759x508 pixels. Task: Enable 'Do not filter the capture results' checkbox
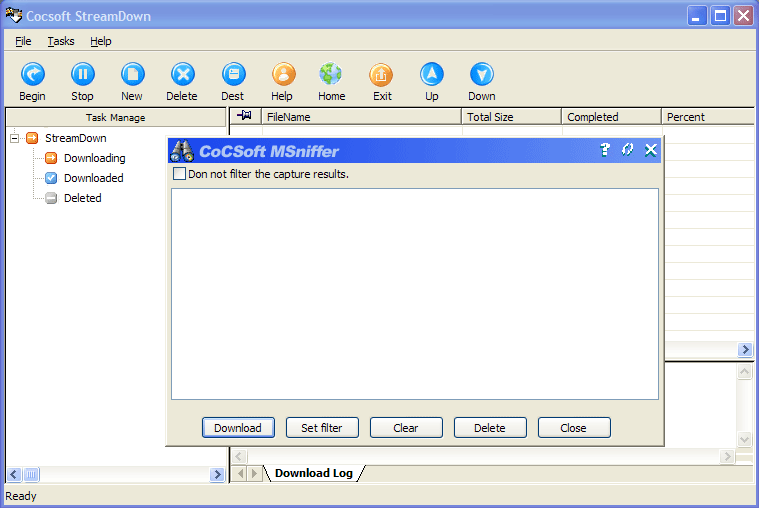180,174
